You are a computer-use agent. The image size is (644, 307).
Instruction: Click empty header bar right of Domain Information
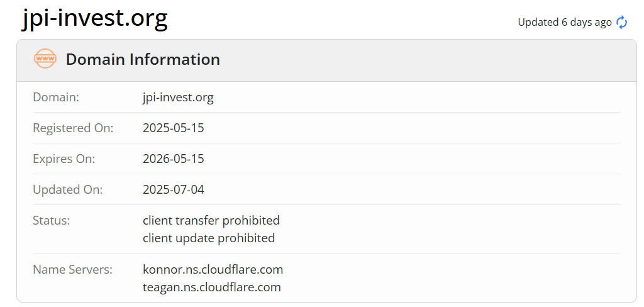(x=428, y=60)
